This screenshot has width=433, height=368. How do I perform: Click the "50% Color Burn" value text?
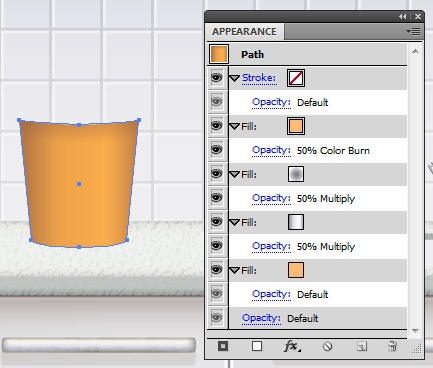pyautogui.click(x=333, y=151)
